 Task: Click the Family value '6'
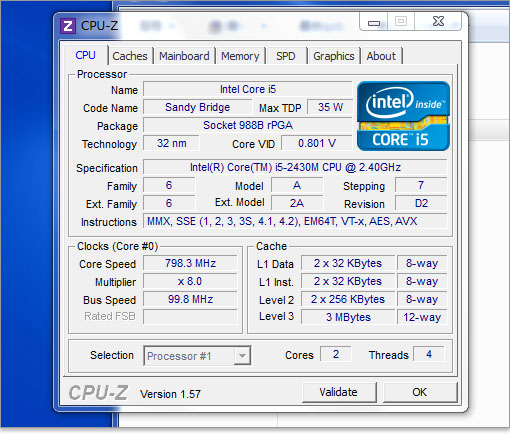169,185
